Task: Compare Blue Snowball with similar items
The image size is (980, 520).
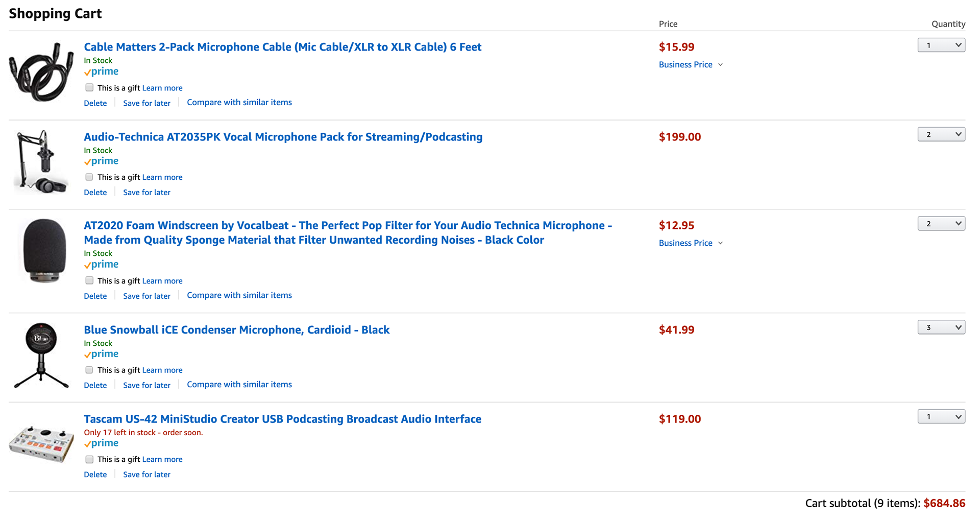Action: [x=239, y=384]
